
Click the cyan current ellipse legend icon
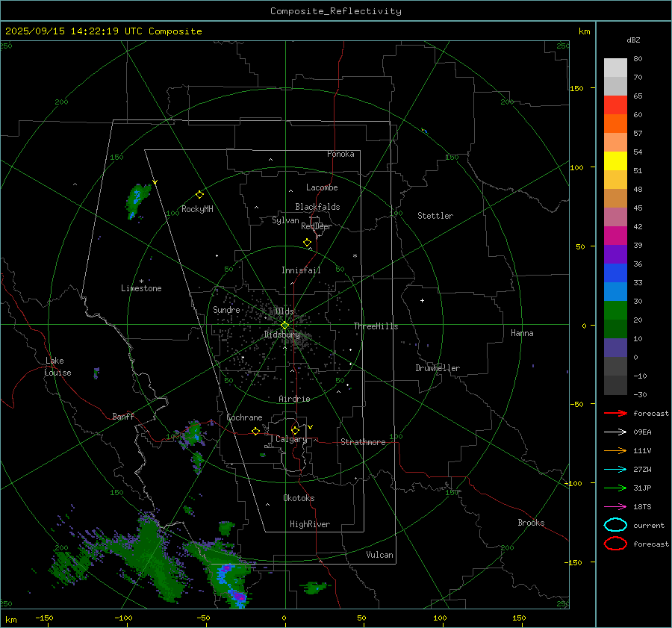(x=615, y=525)
